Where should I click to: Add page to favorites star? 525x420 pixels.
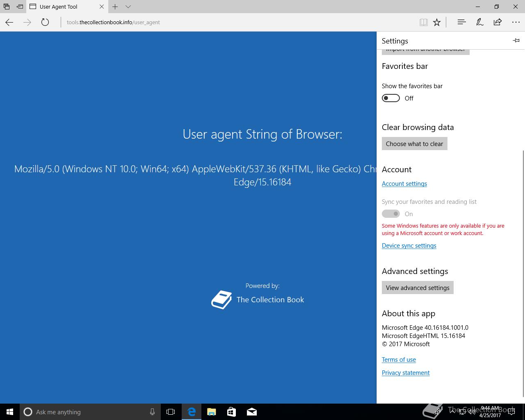coord(437,23)
